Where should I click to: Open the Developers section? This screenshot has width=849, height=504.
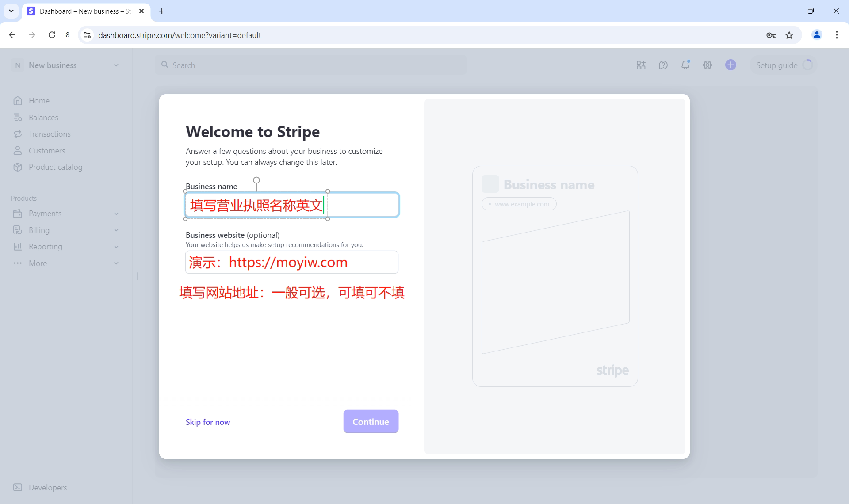(47, 487)
